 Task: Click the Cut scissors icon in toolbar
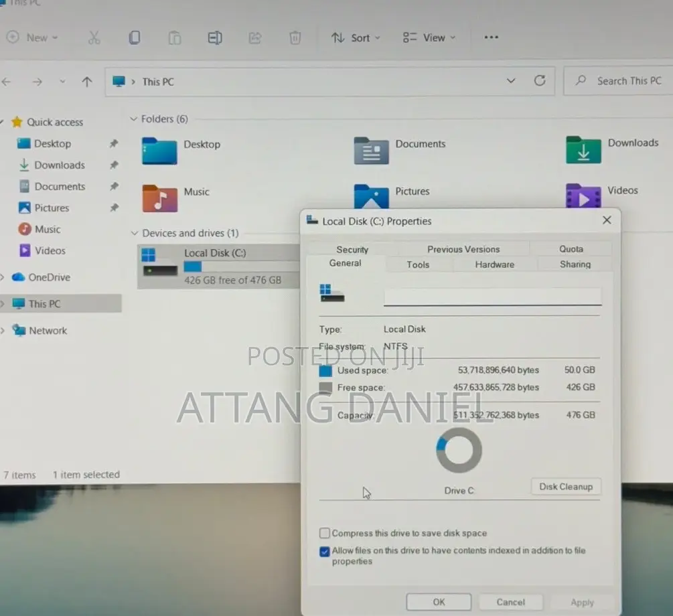[94, 37]
